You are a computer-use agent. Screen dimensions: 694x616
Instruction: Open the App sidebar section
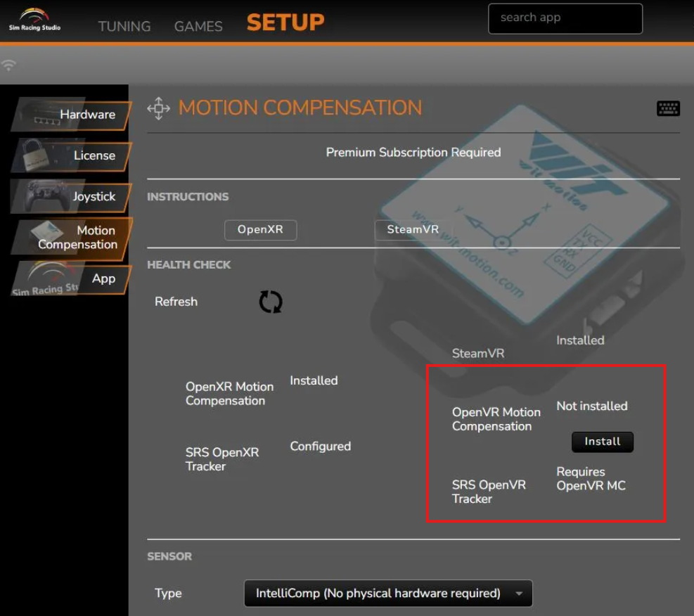coord(71,278)
